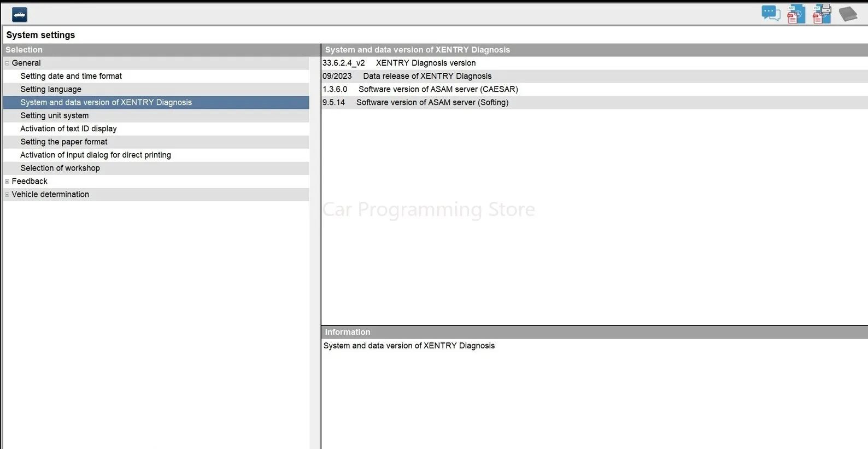Click the General tree label
This screenshot has height=449, width=868.
26,63
